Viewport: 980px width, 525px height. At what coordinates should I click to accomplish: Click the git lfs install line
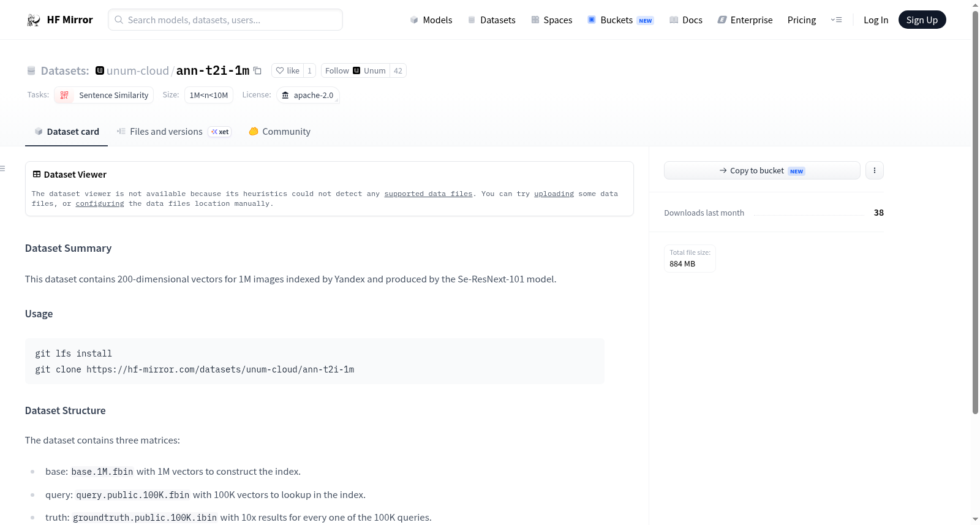pyautogui.click(x=73, y=353)
